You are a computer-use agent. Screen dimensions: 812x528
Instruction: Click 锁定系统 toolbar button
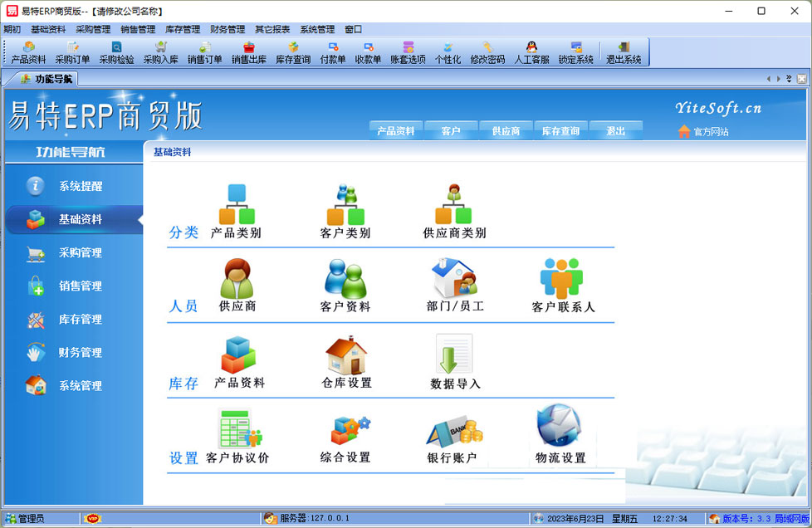click(x=575, y=53)
